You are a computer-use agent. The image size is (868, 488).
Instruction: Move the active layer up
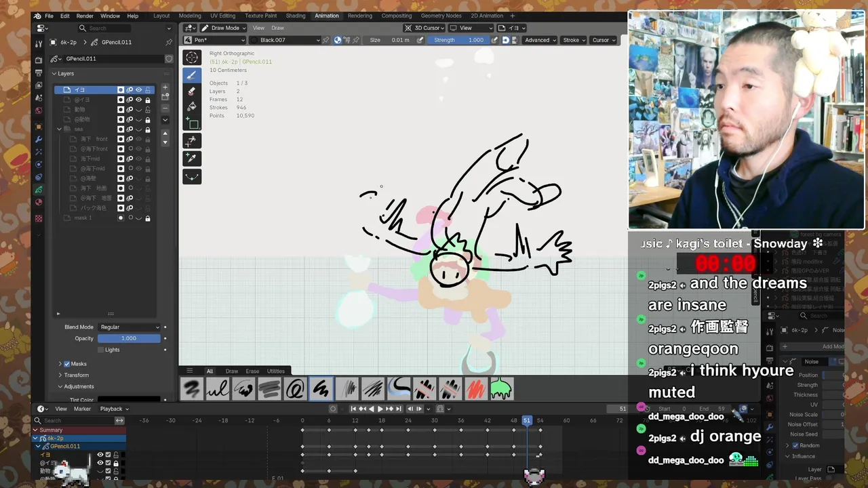point(165,134)
